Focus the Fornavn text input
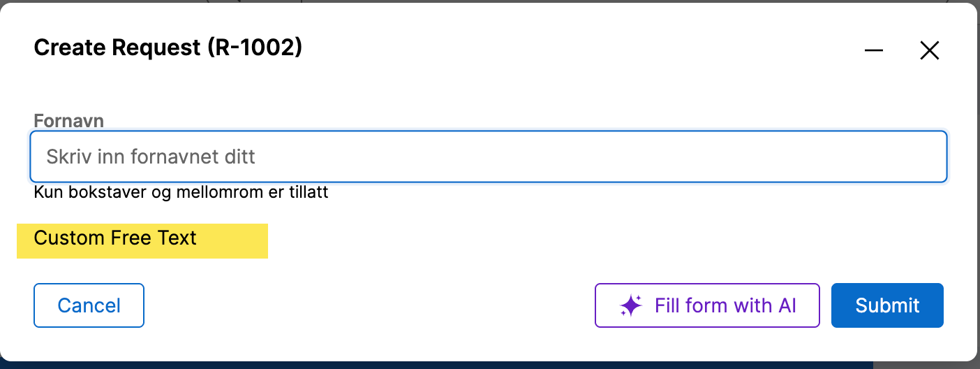The width and height of the screenshot is (980, 369). click(x=488, y=157)
